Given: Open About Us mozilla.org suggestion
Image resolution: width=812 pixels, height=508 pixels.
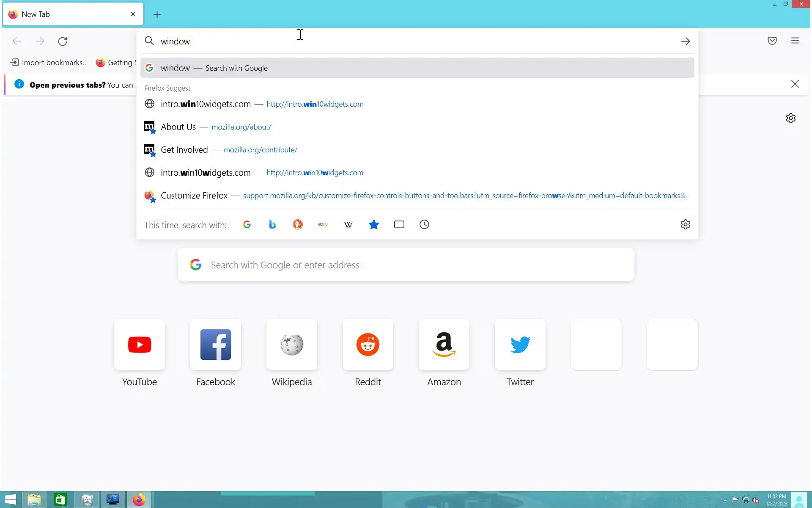Looking at the screenshot, I should (x=216, y=127).
